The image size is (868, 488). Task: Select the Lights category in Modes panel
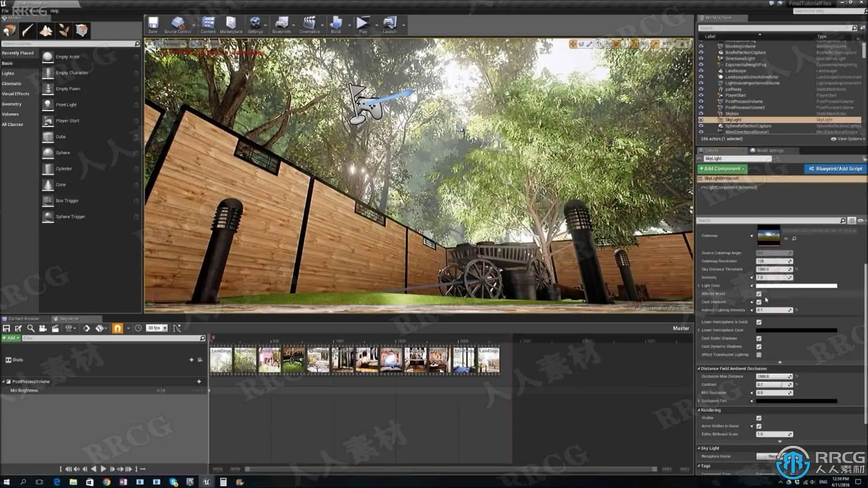tap(8, 74)
